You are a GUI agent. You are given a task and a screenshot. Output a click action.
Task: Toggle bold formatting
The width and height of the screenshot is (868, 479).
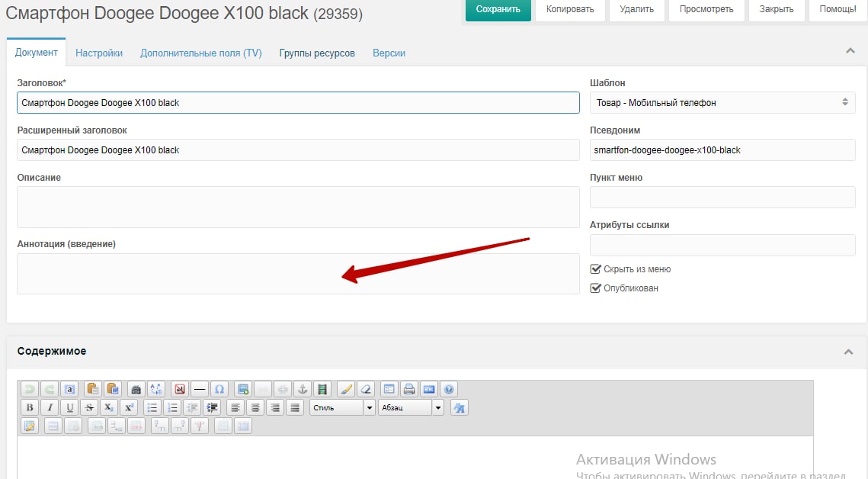click(30, 407)
